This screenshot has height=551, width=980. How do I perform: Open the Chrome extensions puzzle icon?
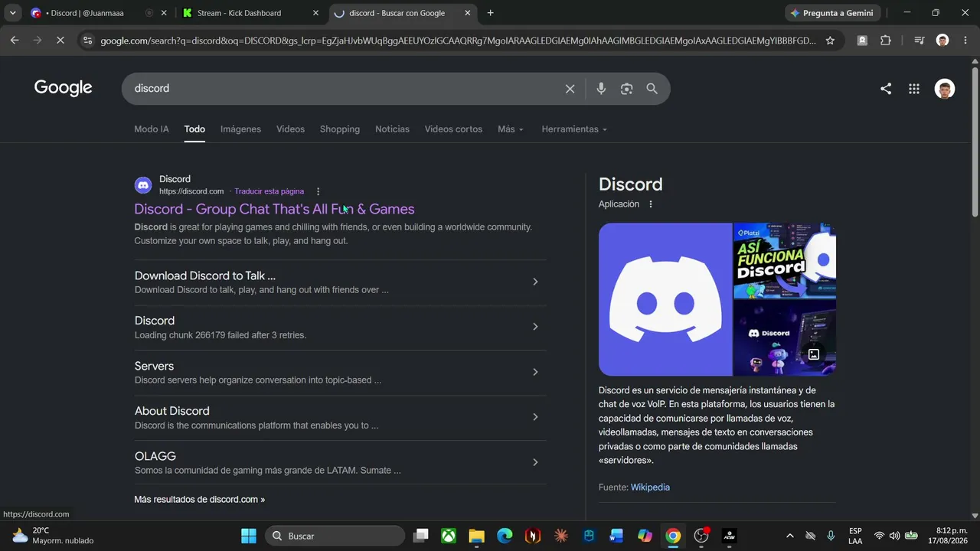[x=886, y=41]
